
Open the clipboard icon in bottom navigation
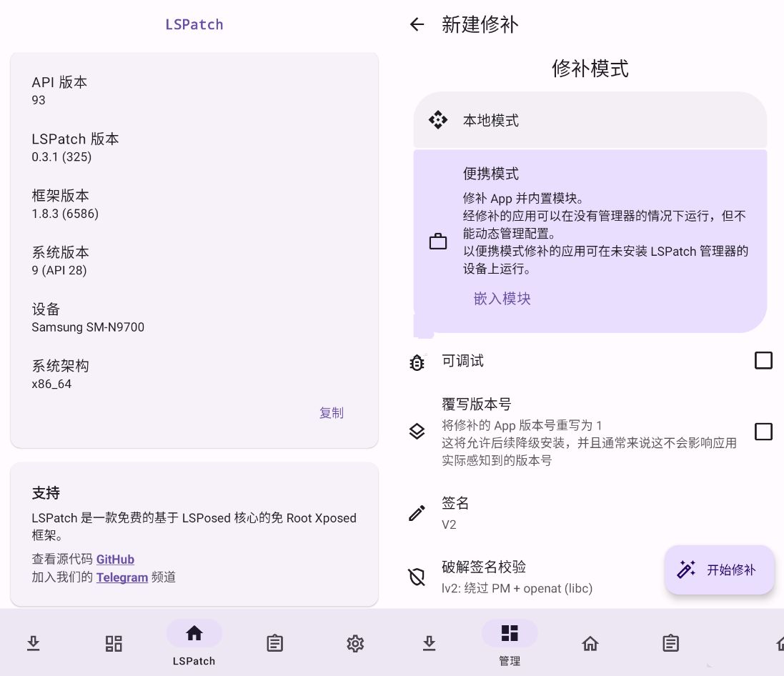tap(274, 643)
